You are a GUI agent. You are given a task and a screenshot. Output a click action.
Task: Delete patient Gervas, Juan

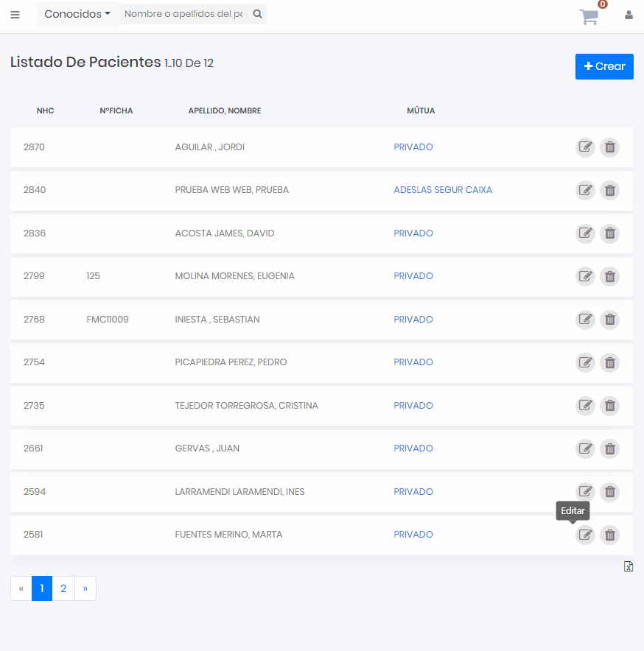point(609,449)
